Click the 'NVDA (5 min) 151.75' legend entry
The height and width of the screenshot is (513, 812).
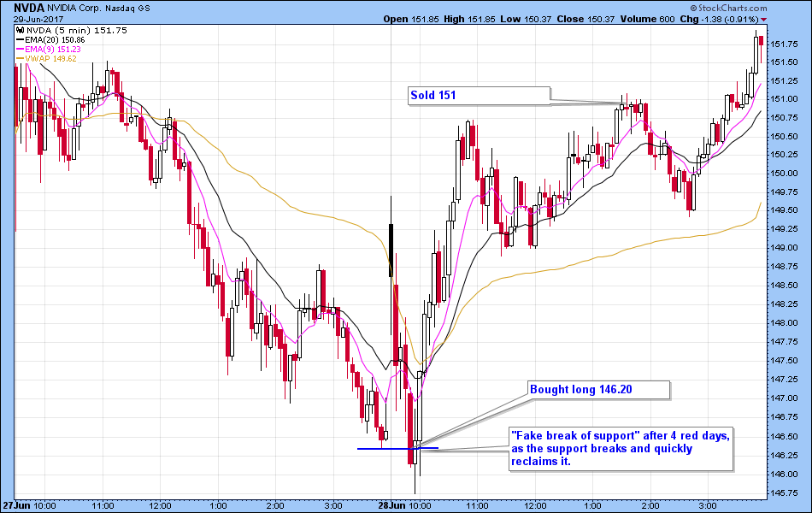(77, 30)
